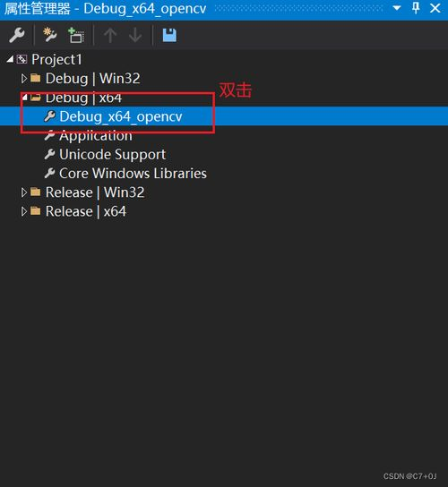Viewport: 448px width, 487px height.
Task: Open panel window position dropdown arrow
Action: [397, 8]
